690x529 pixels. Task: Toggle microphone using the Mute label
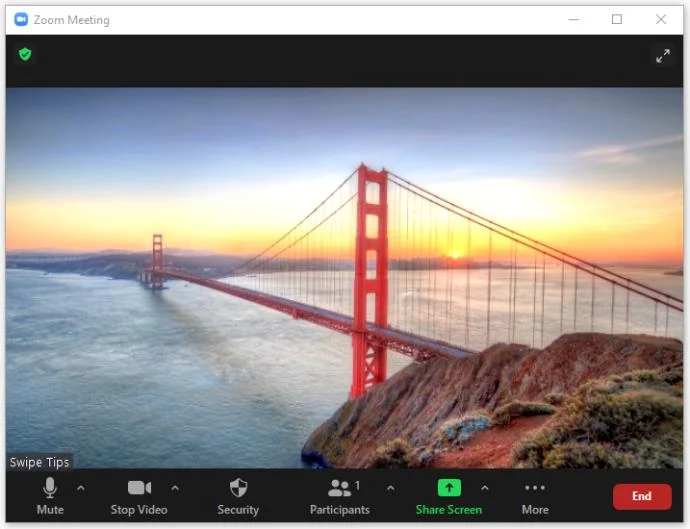pos(50,510)
